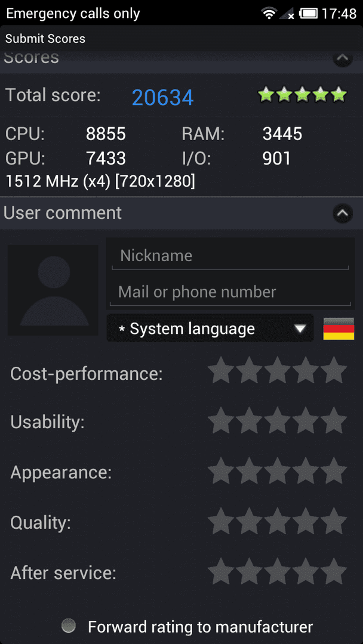
Task: Rate After service two stars
Action: [249, 571]
